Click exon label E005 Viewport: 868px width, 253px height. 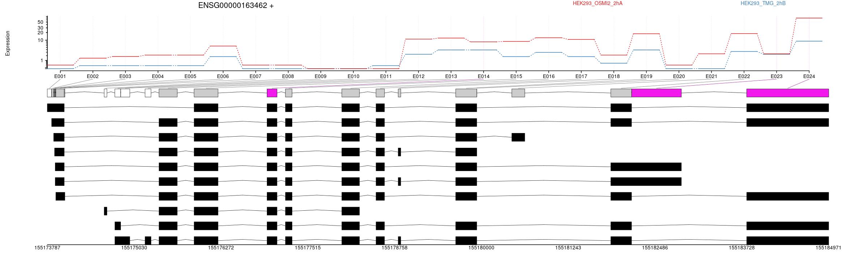(x=190, y=76)
